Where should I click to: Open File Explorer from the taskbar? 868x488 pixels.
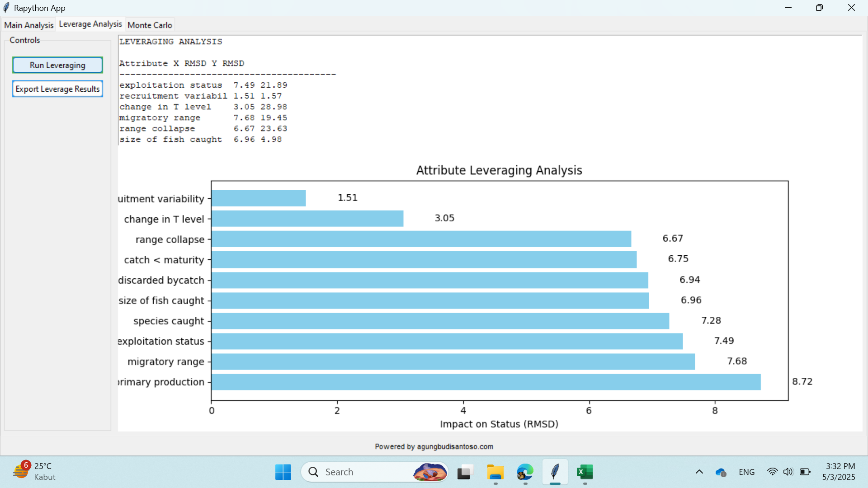495,472
